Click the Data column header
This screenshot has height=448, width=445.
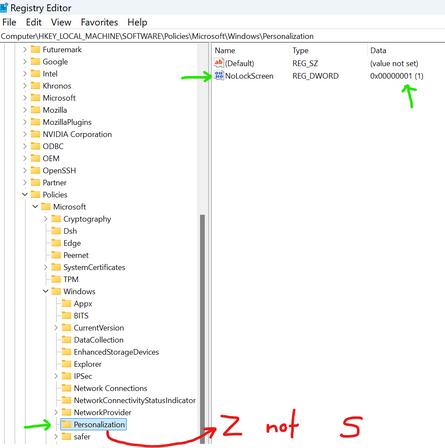(378, 50)
